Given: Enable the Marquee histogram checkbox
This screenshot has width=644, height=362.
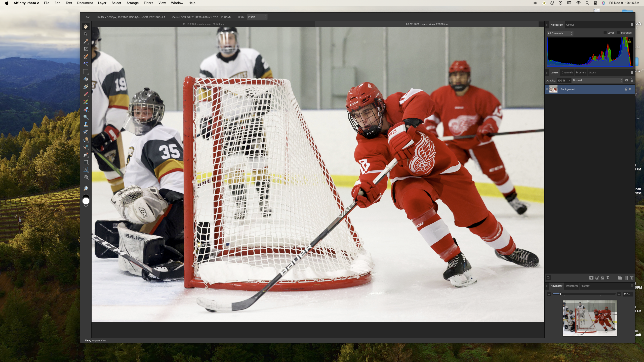Looking at the screenshot, I should [619, 33].
